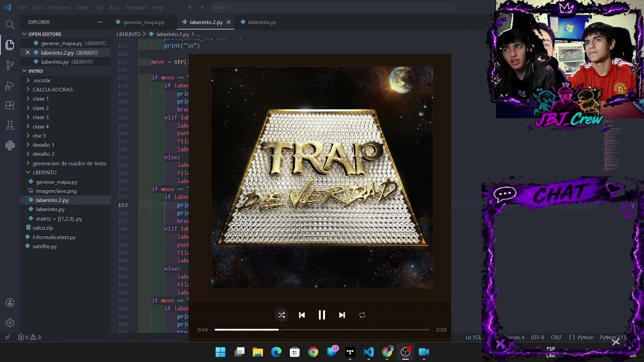The width and height of the screenshot is (644, 362).
Task: Click the command center search box
Action: (332, 8)
